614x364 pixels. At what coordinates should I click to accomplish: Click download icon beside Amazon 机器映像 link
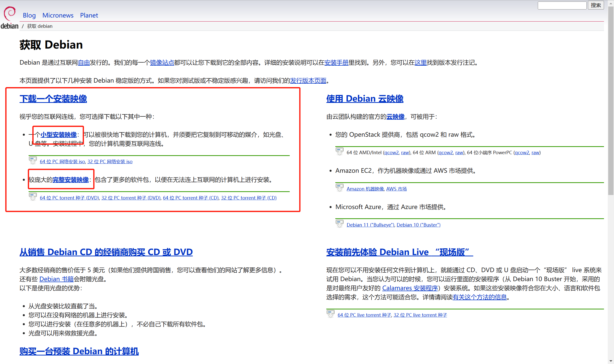click(340, 188)
